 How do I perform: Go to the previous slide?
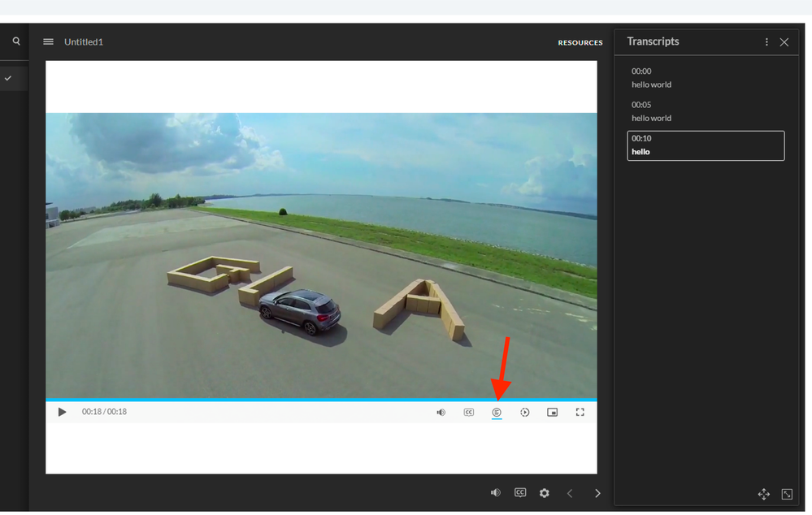570,493
